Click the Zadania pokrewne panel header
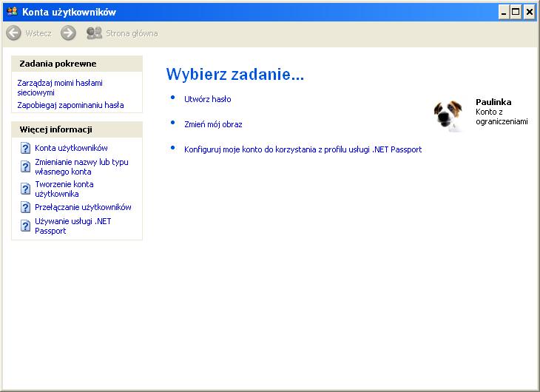Image resolution: width=540 pixels, height=392 pixels. [x=77, y=64]
